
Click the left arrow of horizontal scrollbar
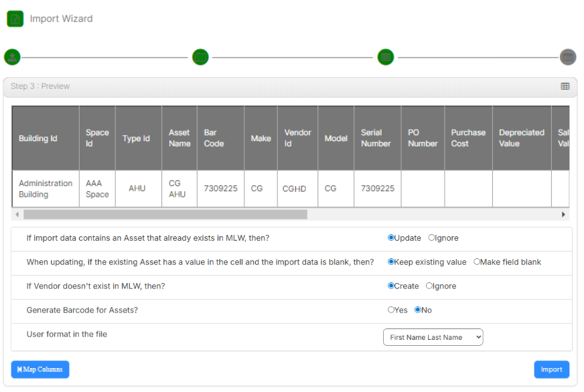17,215
